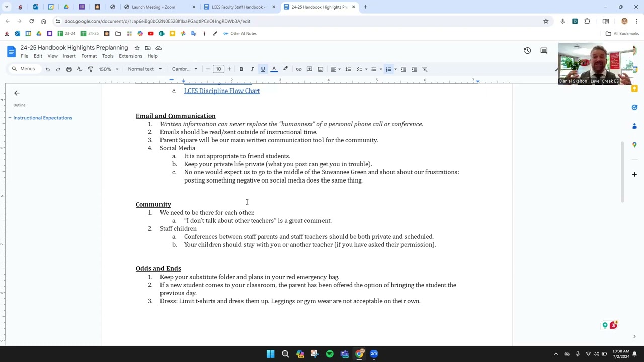Open the Extensions menu
This screenshot has height=362, width=644.
pyautogui.click(x=130, y=56)
